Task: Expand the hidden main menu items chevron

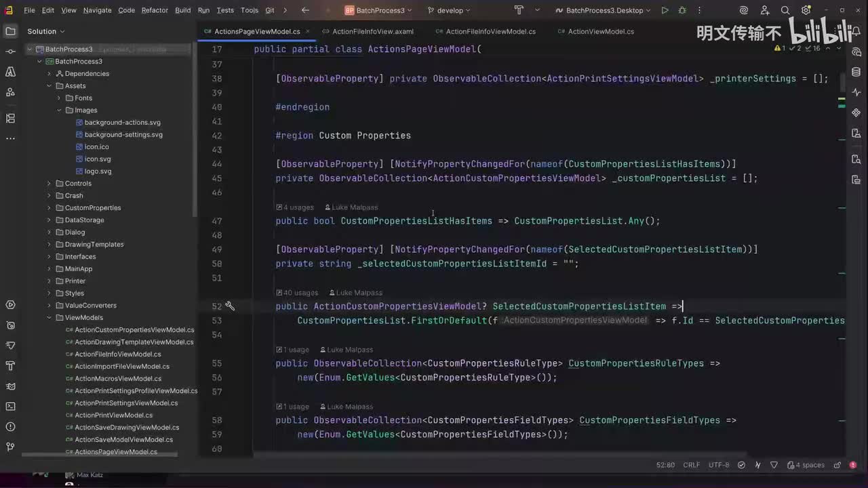Action: coord(285,10)
